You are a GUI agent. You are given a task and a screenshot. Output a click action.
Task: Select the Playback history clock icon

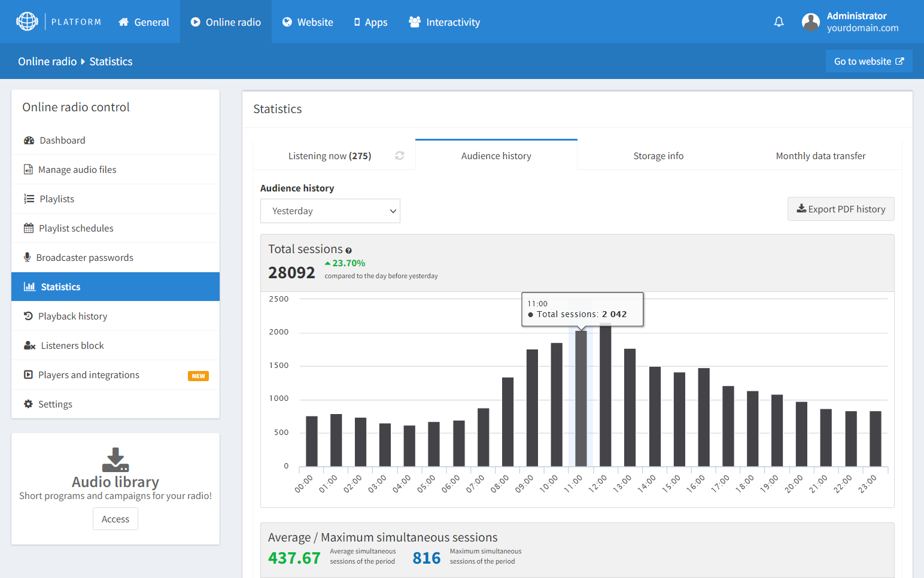pos(28,315)
